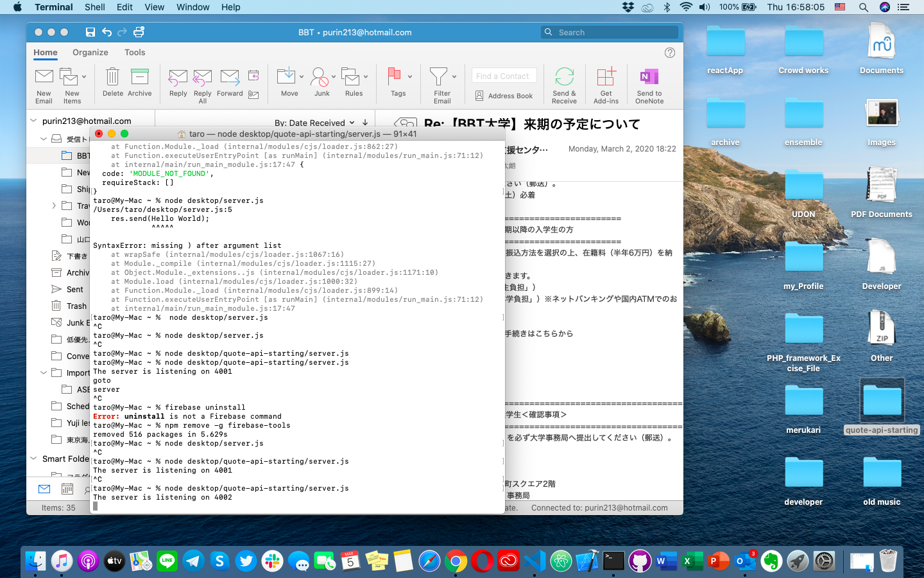This screenshot has height=578, width=924.
Task: Open the Shell menu in menu bar
Action: click(95, 7)
